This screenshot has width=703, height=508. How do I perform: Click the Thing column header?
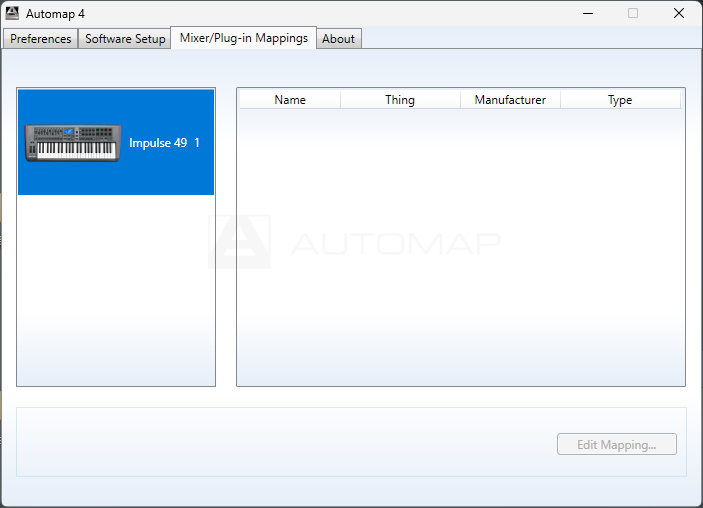coord(400,100)
